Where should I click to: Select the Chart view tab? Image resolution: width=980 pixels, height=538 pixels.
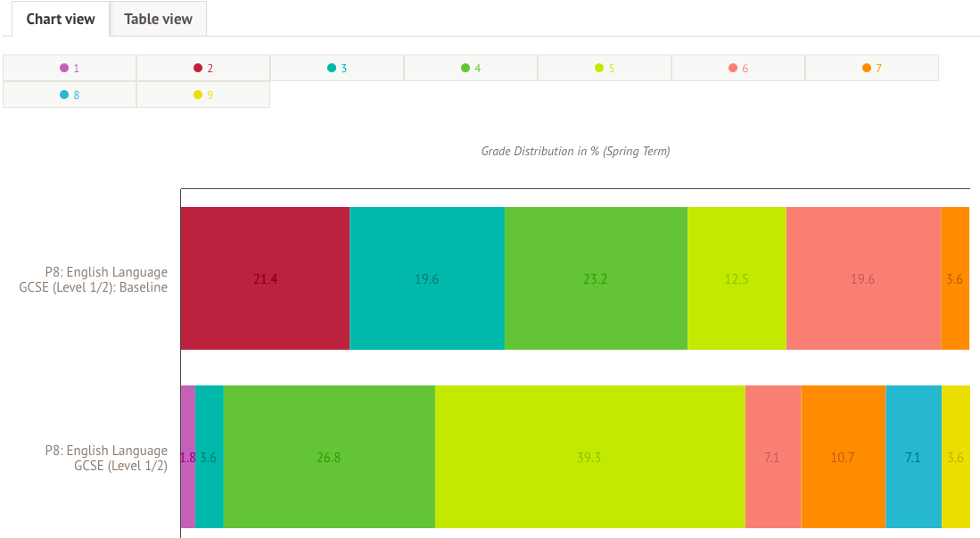pos(61,19)
